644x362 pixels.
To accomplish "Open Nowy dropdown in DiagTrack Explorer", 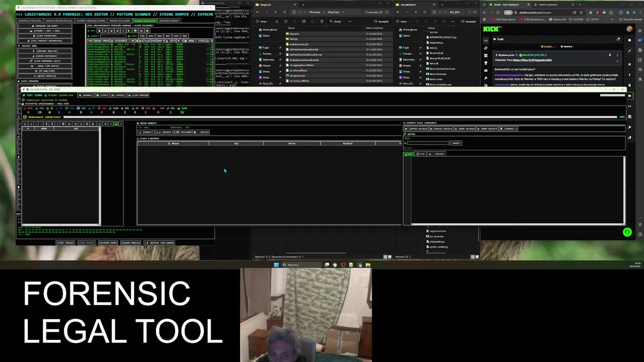I will click(x=262, y=22).
